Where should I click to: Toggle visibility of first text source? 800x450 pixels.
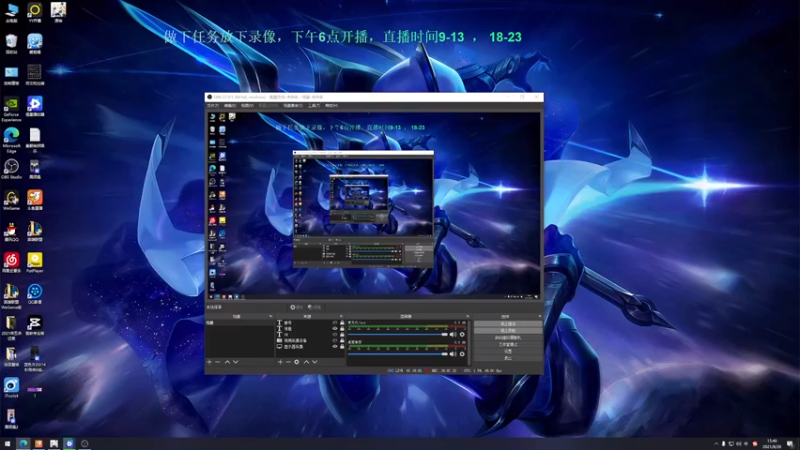click(335, 323)
